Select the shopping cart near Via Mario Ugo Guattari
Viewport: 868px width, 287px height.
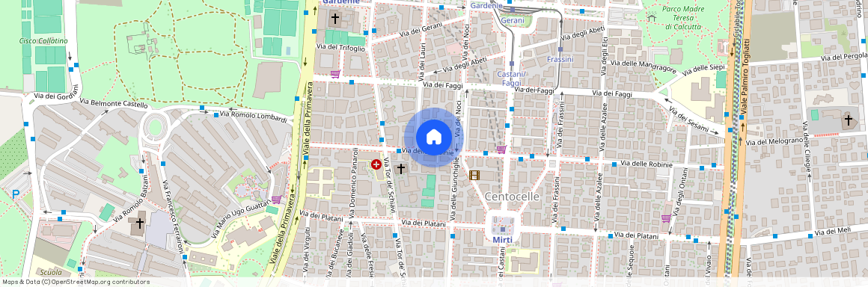tap(276, 200)
